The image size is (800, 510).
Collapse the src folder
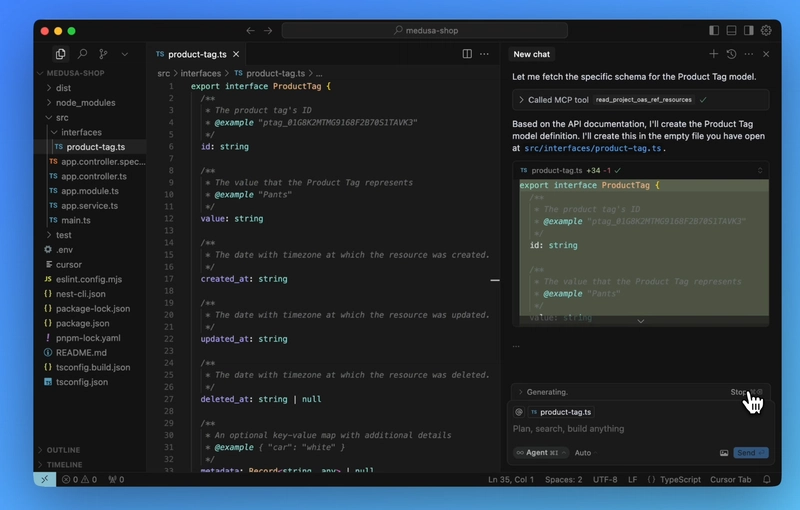point(62,117)
